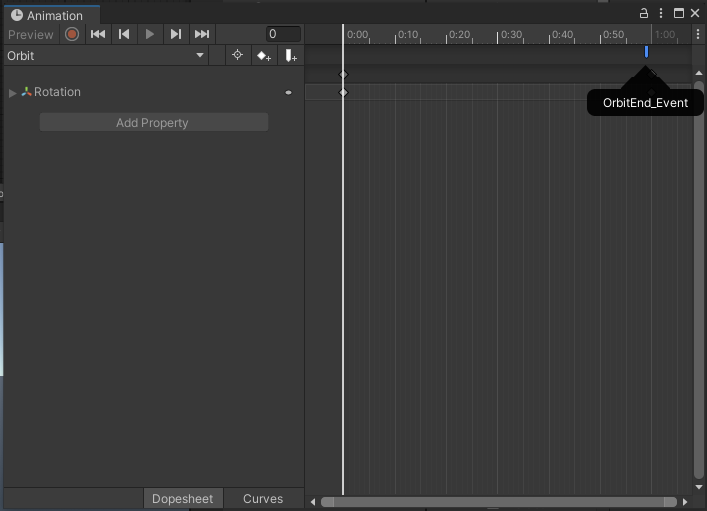The height and width of the screenshot is (511, 707).
Task: Toggle filter by selection icon
Action: 237,55
